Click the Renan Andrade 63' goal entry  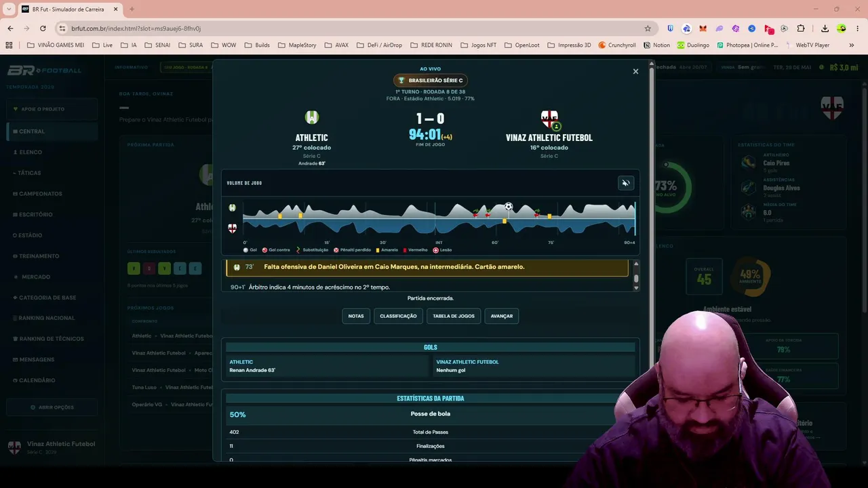[x=252, y=370]
